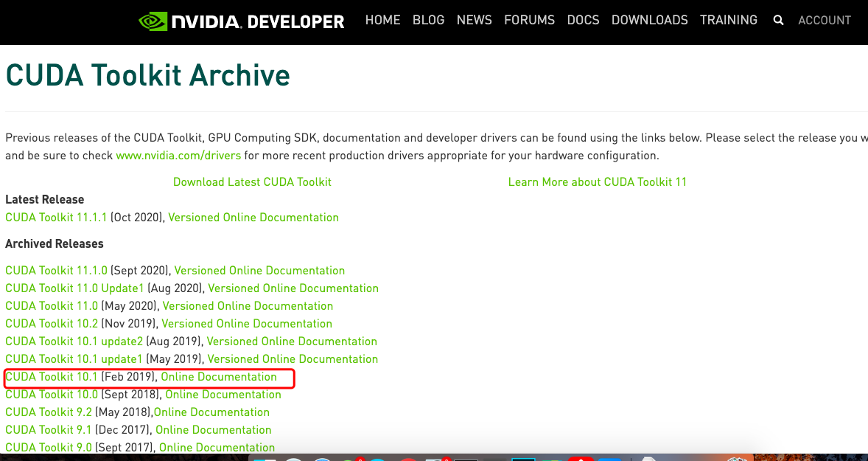This screenshot has height=461, width=868.
Task: Open CUDA Toolkit 11.0 Update1 link
Action: pyautogui.click(x=74, y=288)
